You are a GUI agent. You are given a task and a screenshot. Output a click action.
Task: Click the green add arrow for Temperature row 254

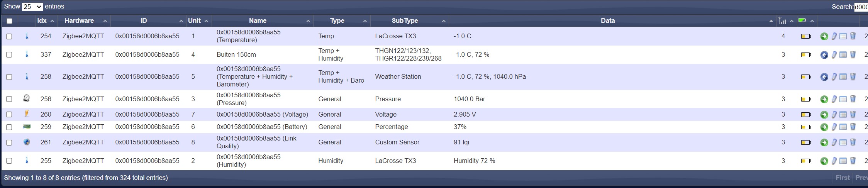tap(824, 36)
